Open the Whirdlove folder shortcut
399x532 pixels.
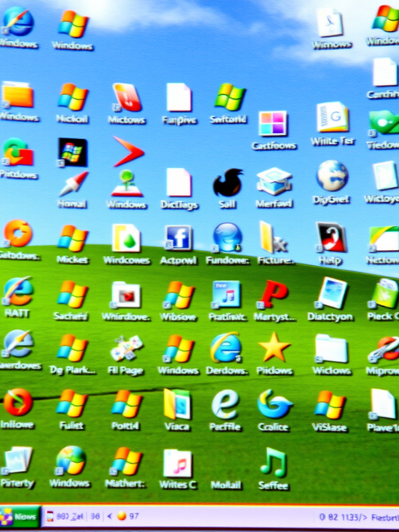(126, 295)
